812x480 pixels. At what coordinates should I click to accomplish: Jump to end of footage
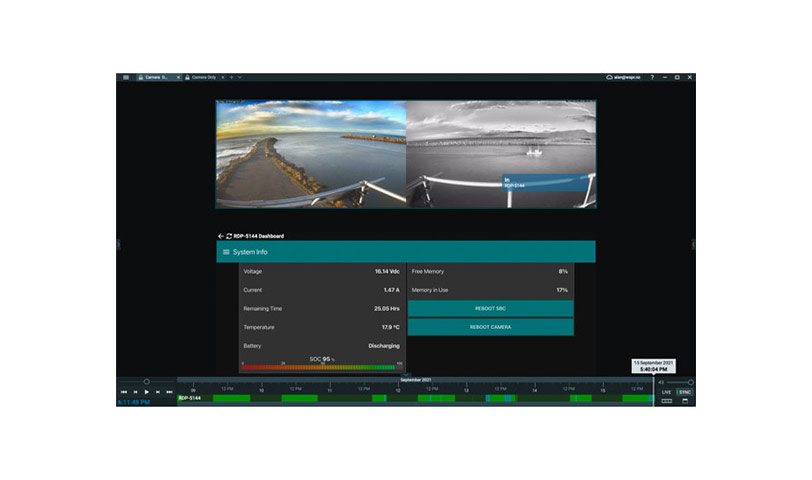pyautogui.click(x=169, y=392)
